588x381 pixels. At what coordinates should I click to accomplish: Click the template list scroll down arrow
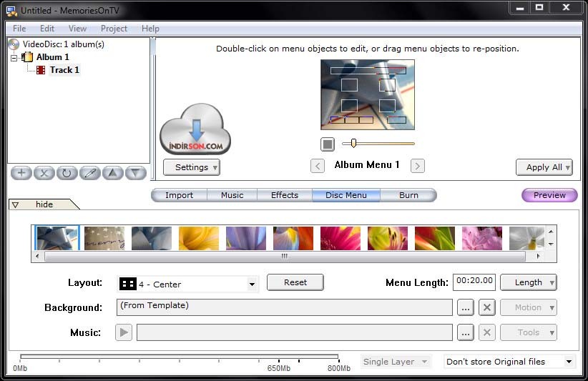[x=551, y=244]
